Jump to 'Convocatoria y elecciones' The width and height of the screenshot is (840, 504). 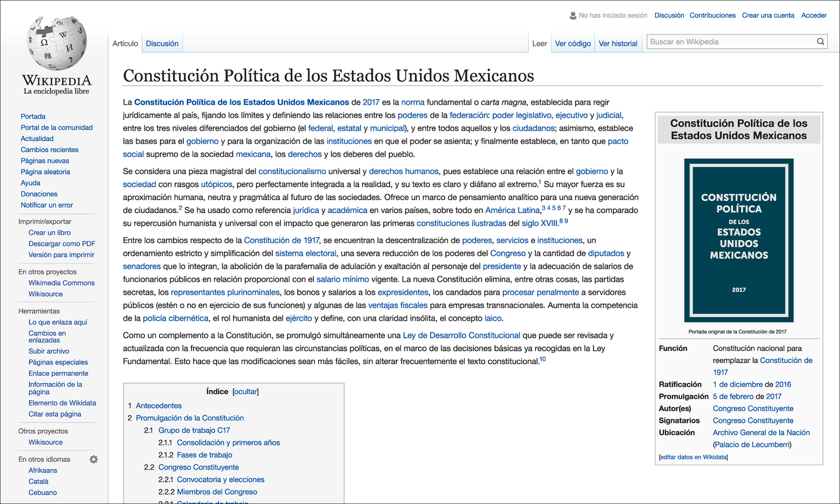tap(220, 480)
